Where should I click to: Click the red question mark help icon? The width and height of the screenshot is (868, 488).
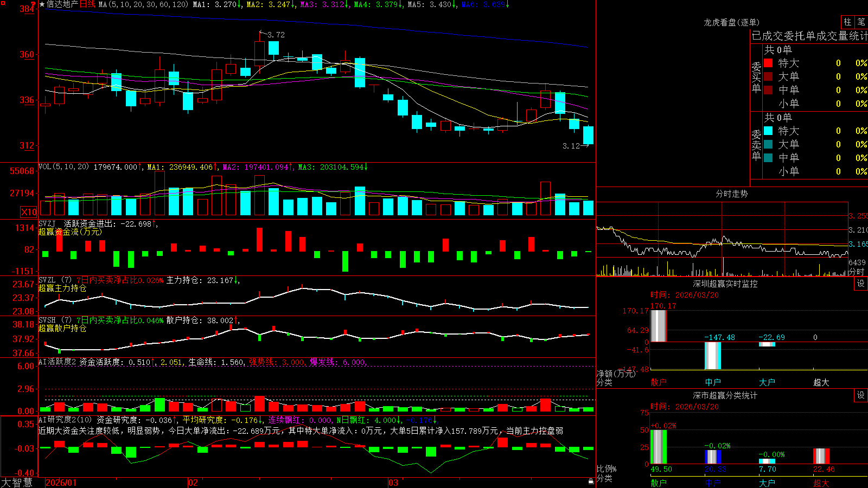point(33,4)
